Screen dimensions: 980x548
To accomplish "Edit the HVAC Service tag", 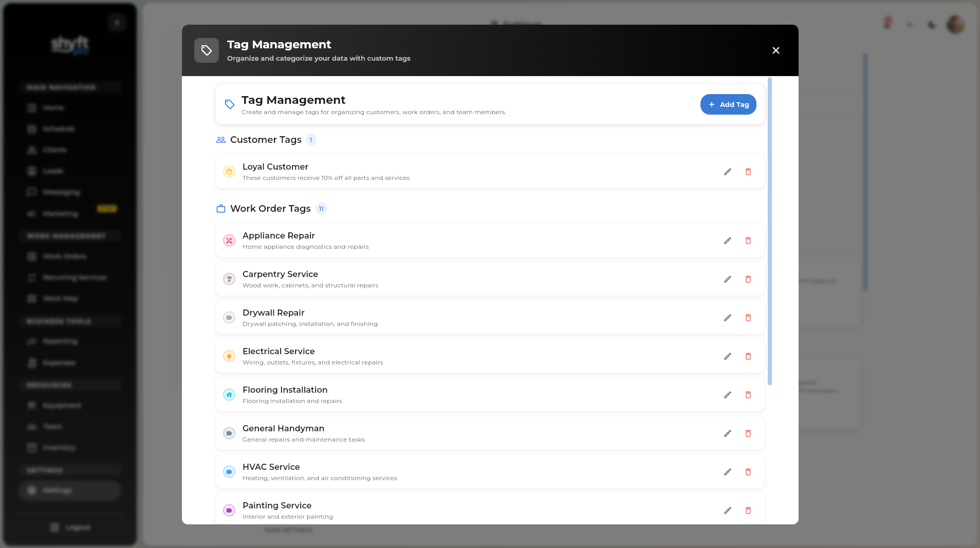I will (x=727, y=472).
